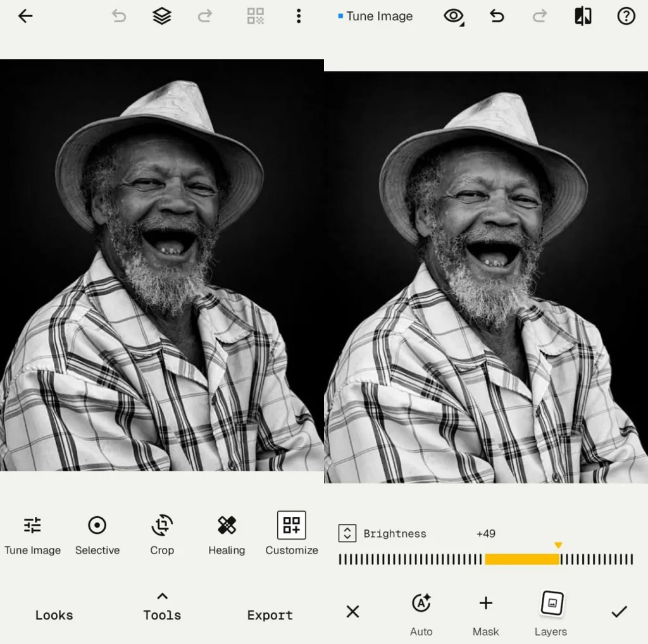The width and height of the screenshot is (648, 644).
Task: Confirm edit with checkmark
Action: coord(619,611)
